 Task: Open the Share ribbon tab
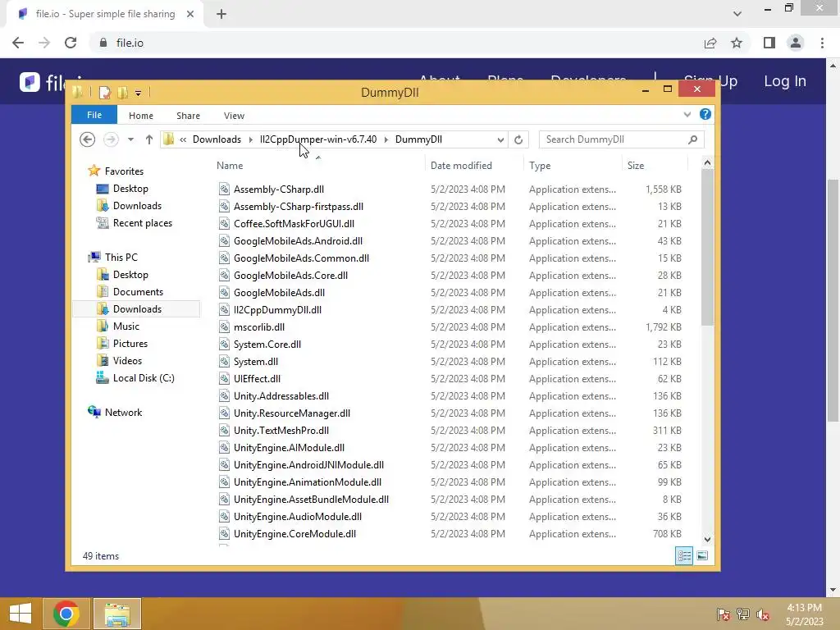(x=188, y=116)
